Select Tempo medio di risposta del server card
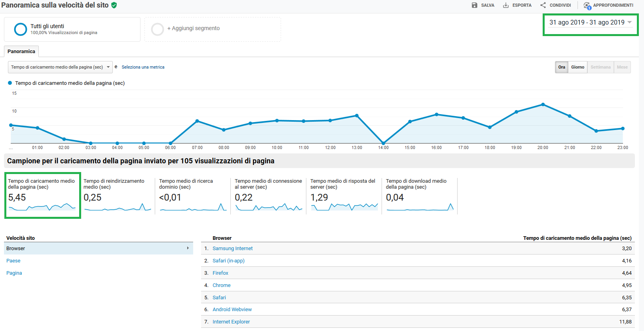 pyautogui.click(x=344, y=195)
